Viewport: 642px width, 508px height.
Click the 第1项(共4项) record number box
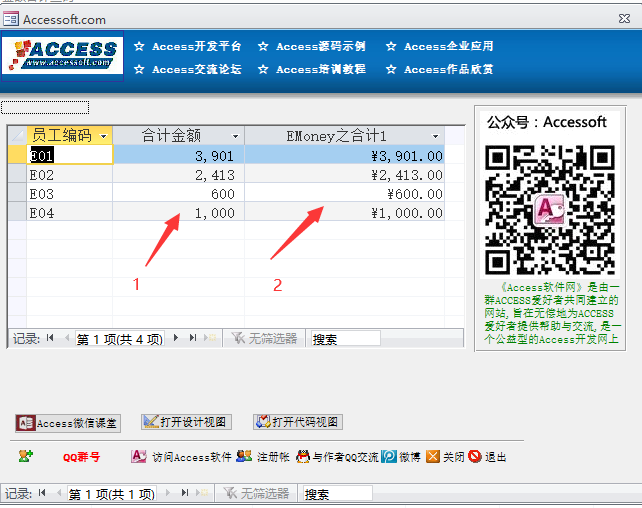click(120, 339)
